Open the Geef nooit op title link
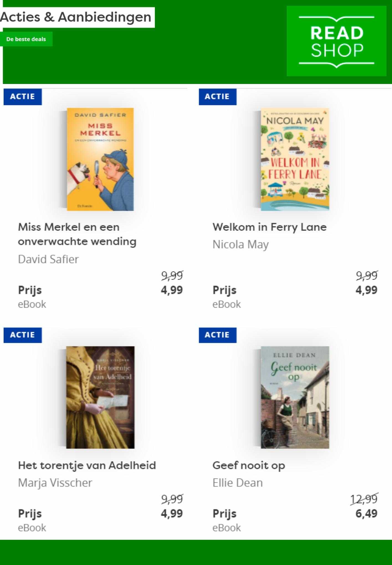This screenshot has height=565, width=392. [249, 466]
